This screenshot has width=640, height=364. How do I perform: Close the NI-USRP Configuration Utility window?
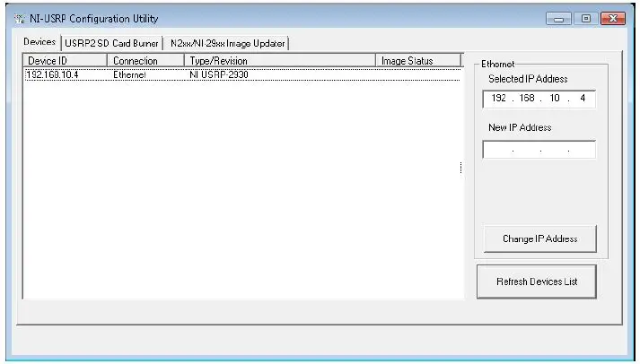pyautogui.click(x=613, y=19)
